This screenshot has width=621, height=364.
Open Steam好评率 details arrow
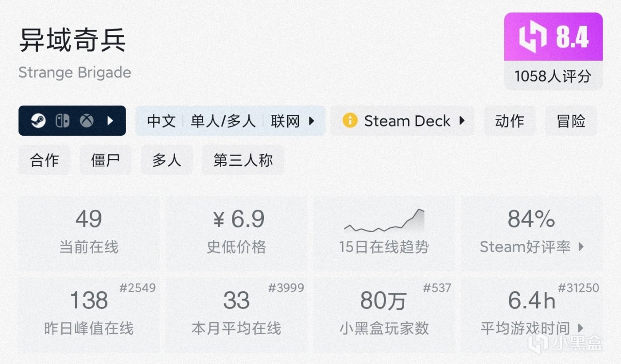tap(581, 247)
